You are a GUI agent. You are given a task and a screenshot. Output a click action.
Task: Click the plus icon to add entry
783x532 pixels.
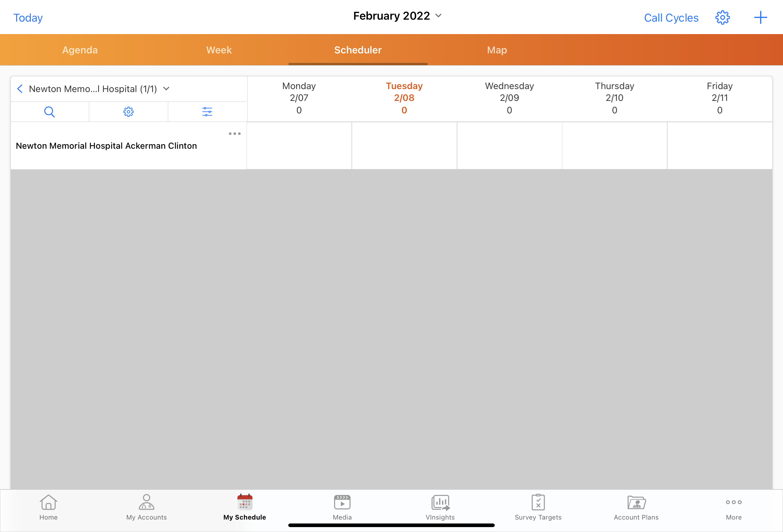point(760,17)
